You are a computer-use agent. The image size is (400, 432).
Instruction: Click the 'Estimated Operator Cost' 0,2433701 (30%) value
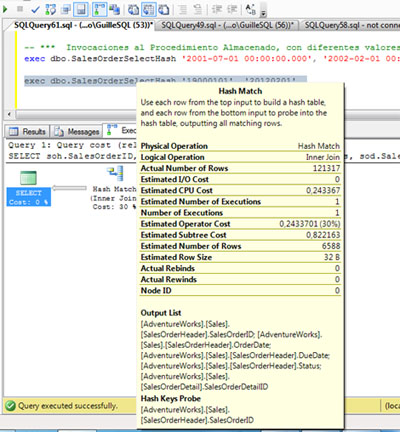[310, 224]
